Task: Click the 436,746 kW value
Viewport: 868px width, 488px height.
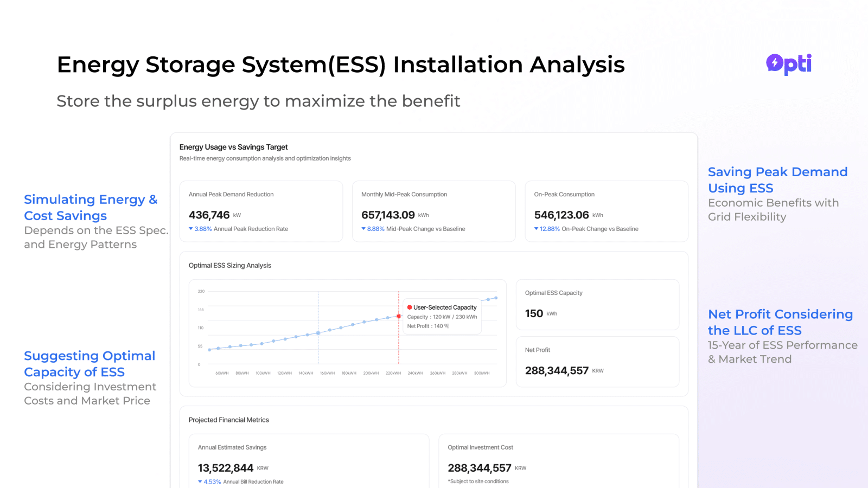Action: (215, 215)
